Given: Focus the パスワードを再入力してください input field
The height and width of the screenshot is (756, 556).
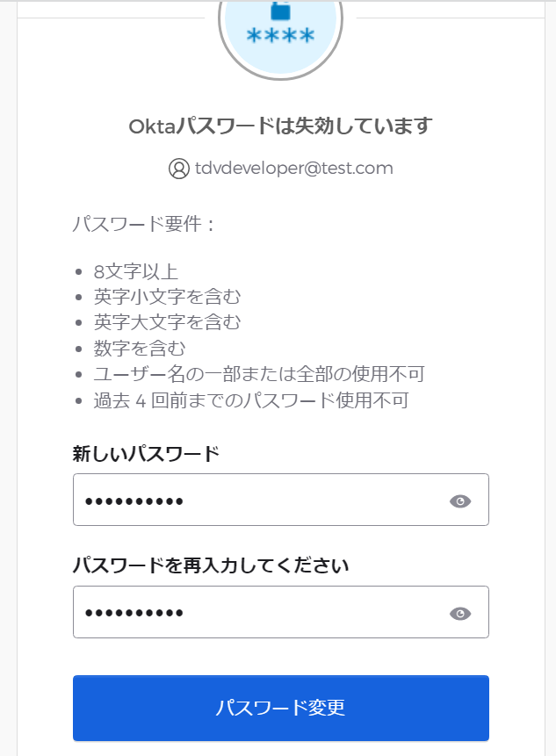Looking at the screenshot, I should (x=281, y=612).
